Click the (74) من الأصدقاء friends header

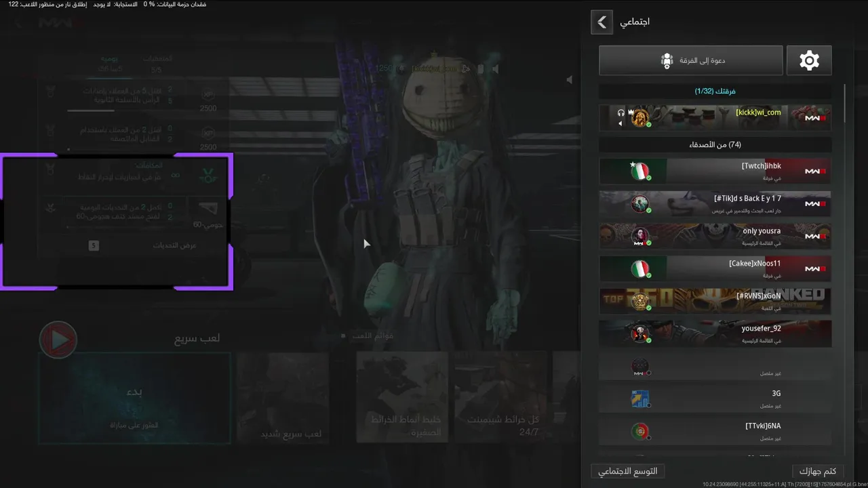point(715,144)
